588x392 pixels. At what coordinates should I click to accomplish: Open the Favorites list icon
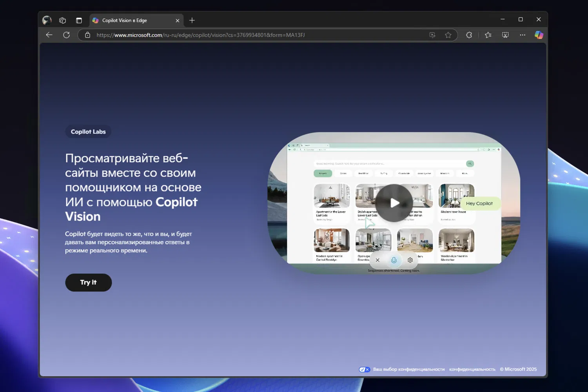click(x=488, y=35)
